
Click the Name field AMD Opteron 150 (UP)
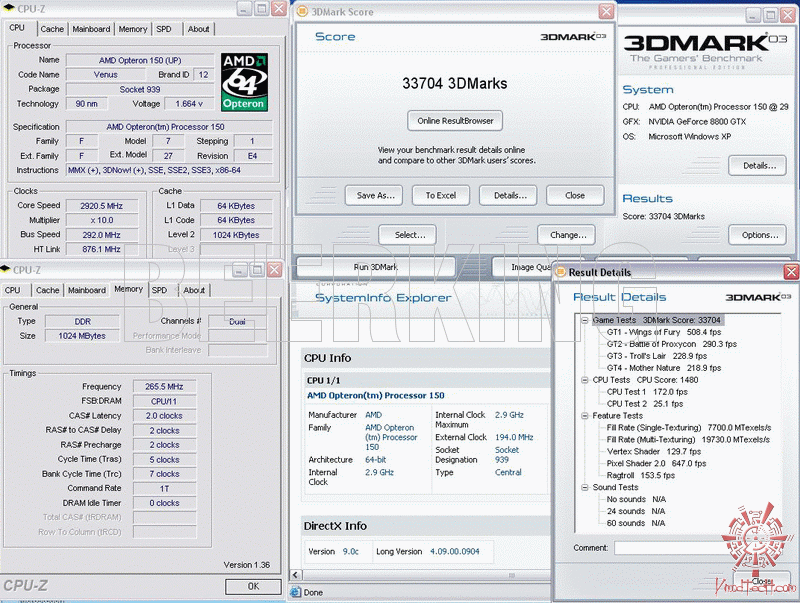pos(140,60)
